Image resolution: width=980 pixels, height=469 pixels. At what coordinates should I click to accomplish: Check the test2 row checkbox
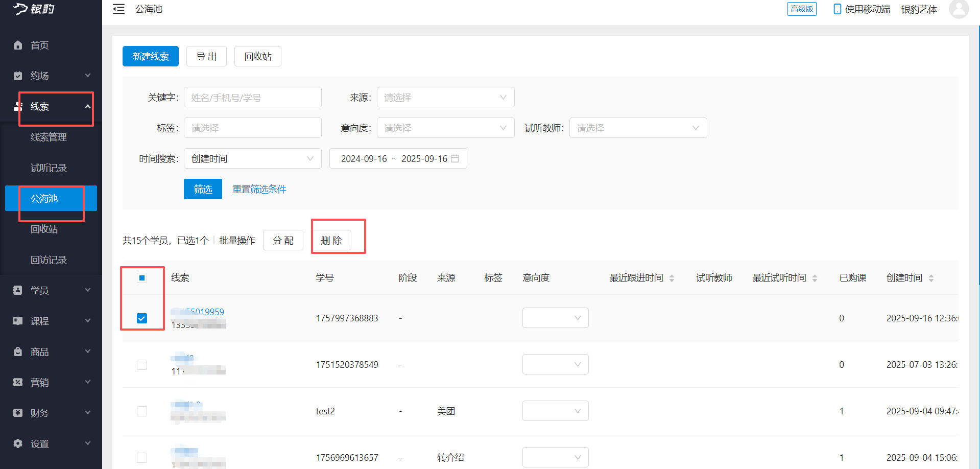click(x=142, y=411)
